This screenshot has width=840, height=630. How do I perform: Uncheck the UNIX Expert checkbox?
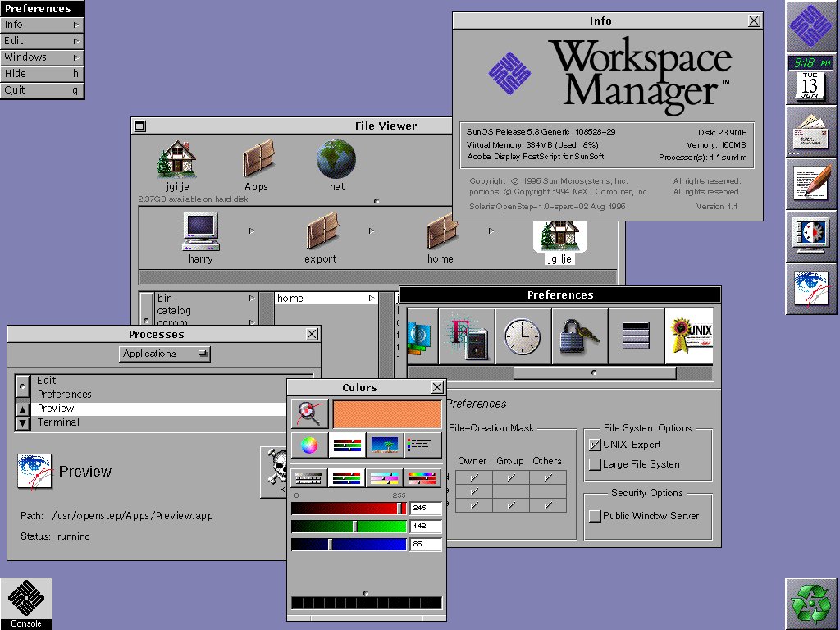(x=595, y=445)
